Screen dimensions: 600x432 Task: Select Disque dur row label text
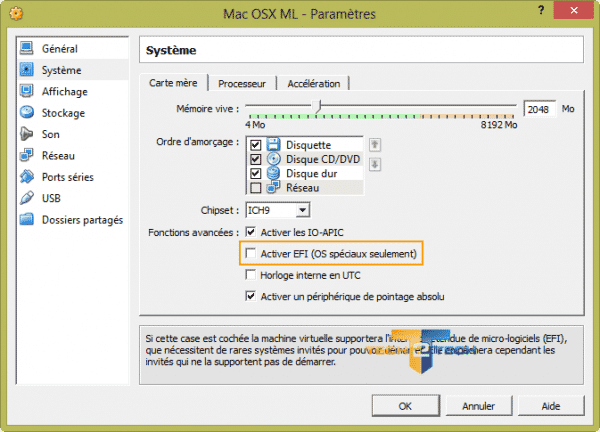[x=311, y=173]
